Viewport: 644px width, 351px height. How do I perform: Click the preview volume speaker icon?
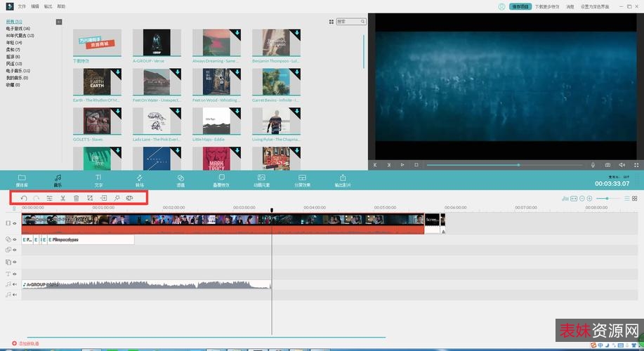click(x=622, y=165)
